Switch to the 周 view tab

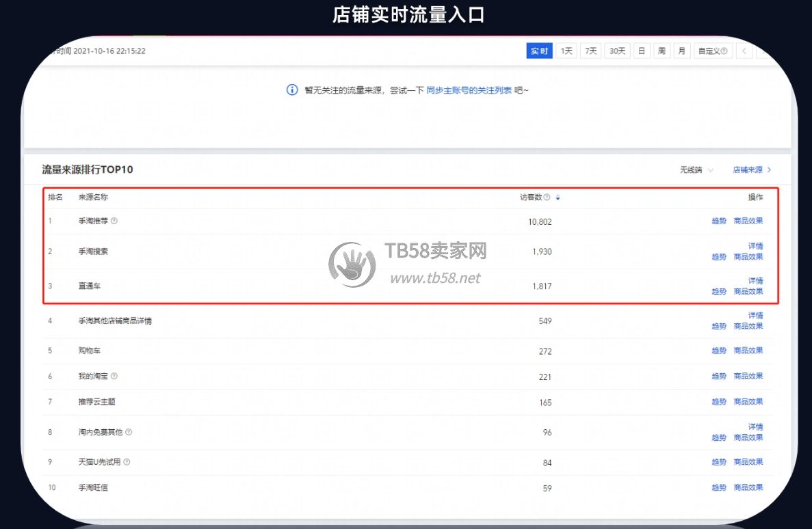[662, 51]
